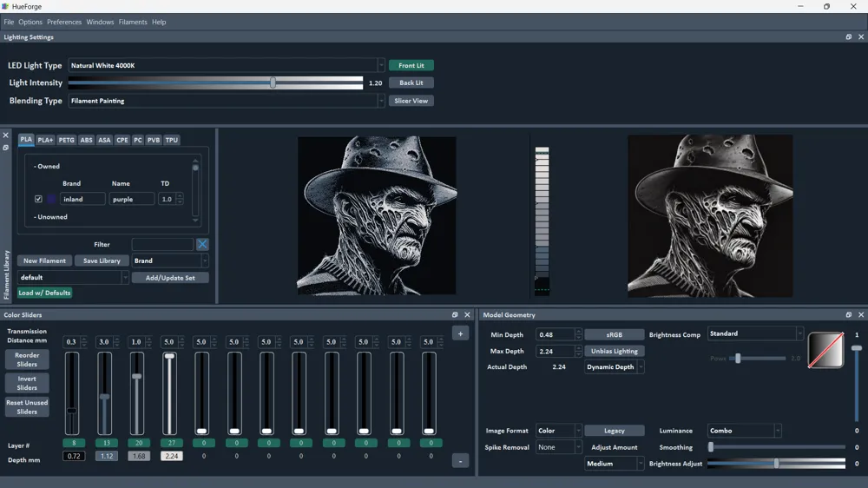
Task: Undock the Filament Library panel
Action: coord(5,148)
